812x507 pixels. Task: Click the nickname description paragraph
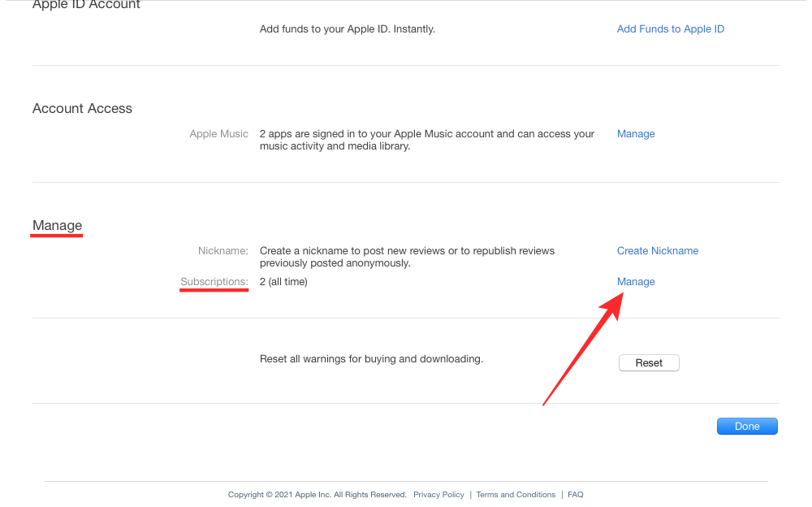click(407, 257)
